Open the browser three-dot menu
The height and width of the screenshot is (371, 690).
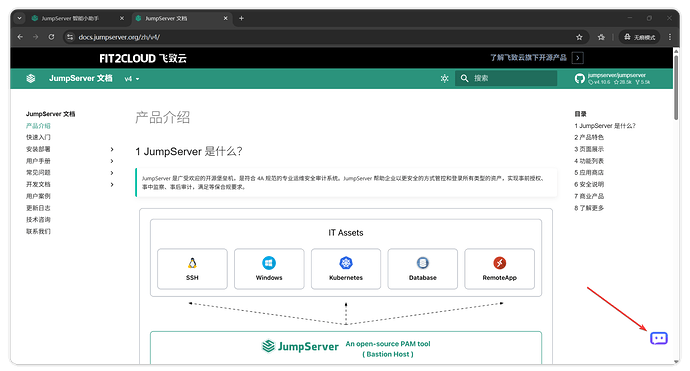pyautogui.click(x=670, y=37)
